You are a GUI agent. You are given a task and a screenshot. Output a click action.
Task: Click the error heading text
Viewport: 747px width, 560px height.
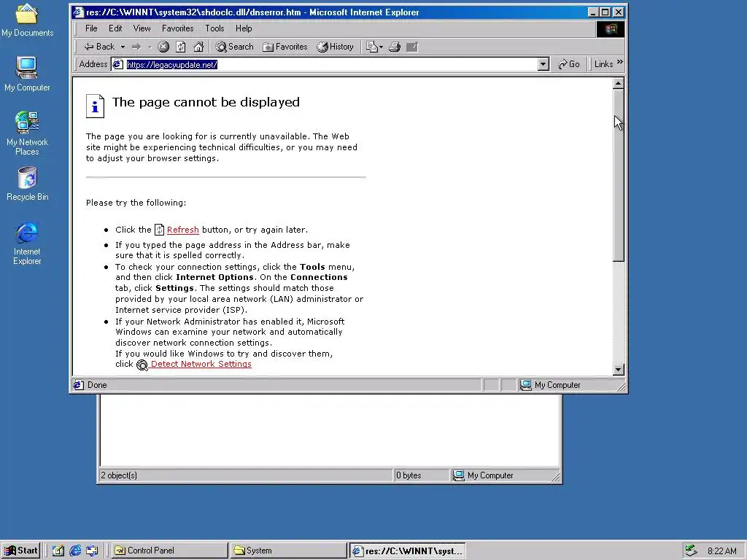pyautogui.click(x=206, y=102)
